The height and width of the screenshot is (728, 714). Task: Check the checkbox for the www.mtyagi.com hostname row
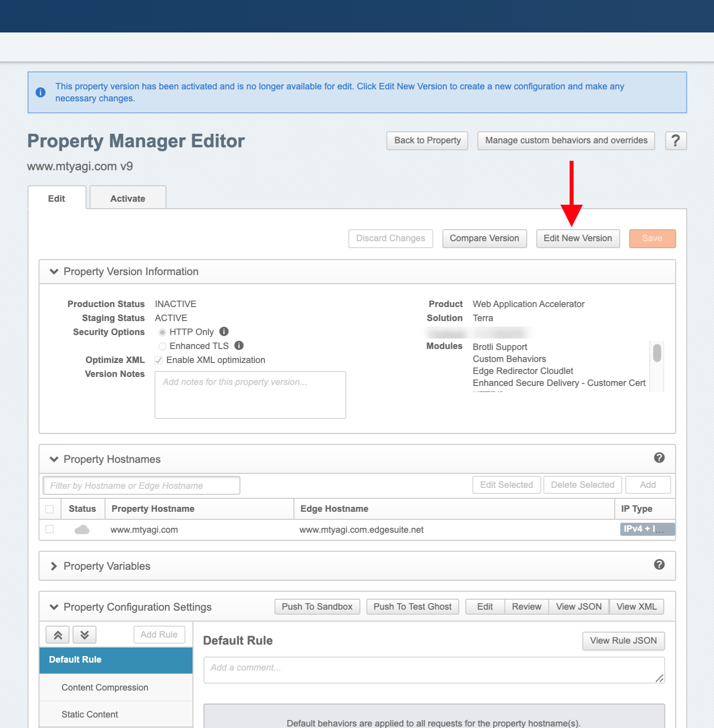(x=49, y=529)
